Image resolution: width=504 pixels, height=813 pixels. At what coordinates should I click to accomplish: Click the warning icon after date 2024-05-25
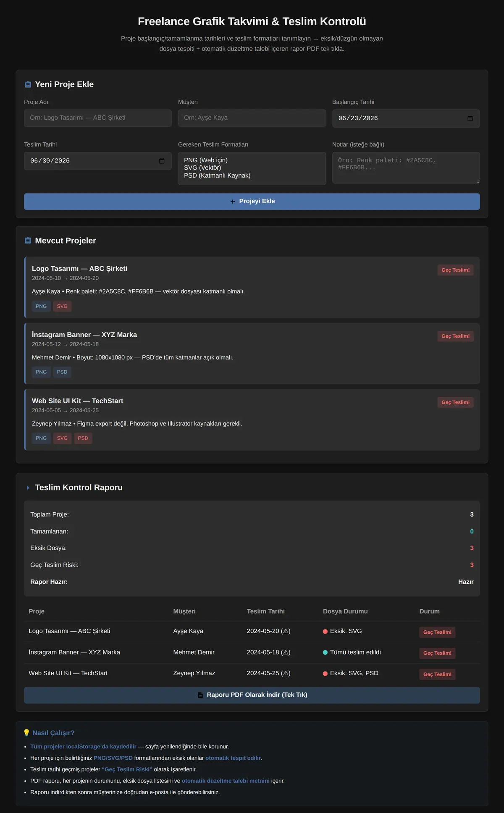286,673
